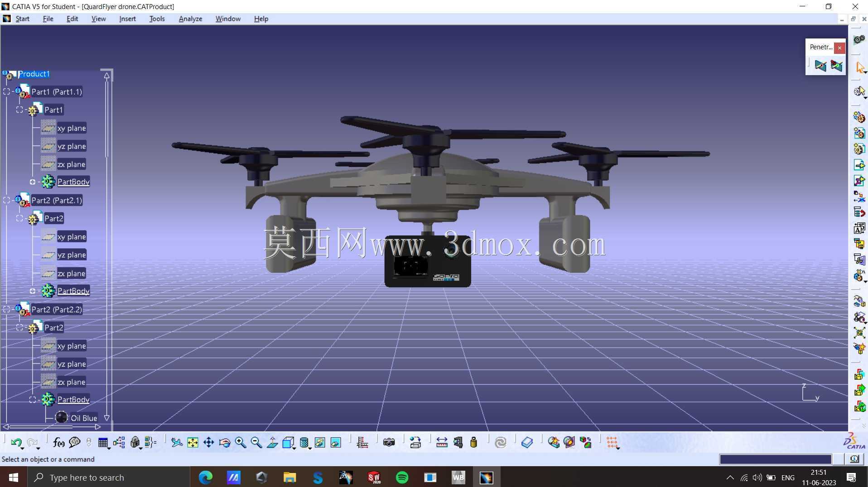Click the tree scroll-up arrow
Viewport: 868px width, 487px height.
tap(107, 76)
